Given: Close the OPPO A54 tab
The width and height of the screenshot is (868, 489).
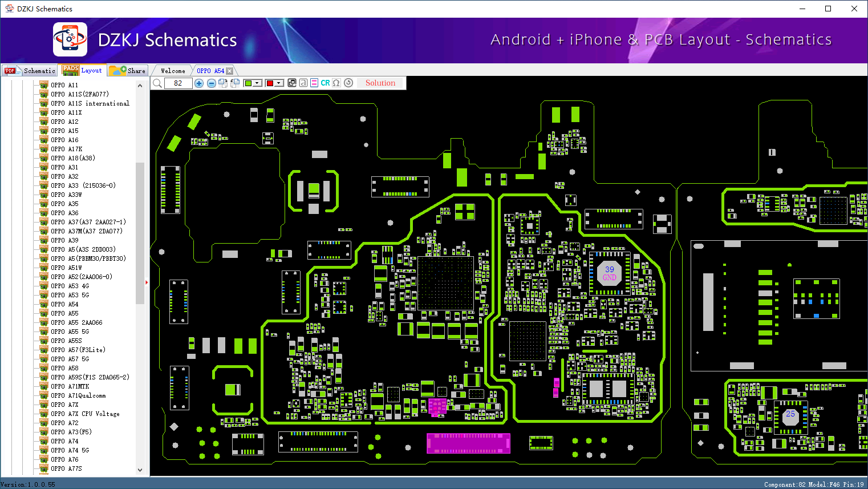Looking at the screenshot, I should pyautogui.click(x=229, y=71).
